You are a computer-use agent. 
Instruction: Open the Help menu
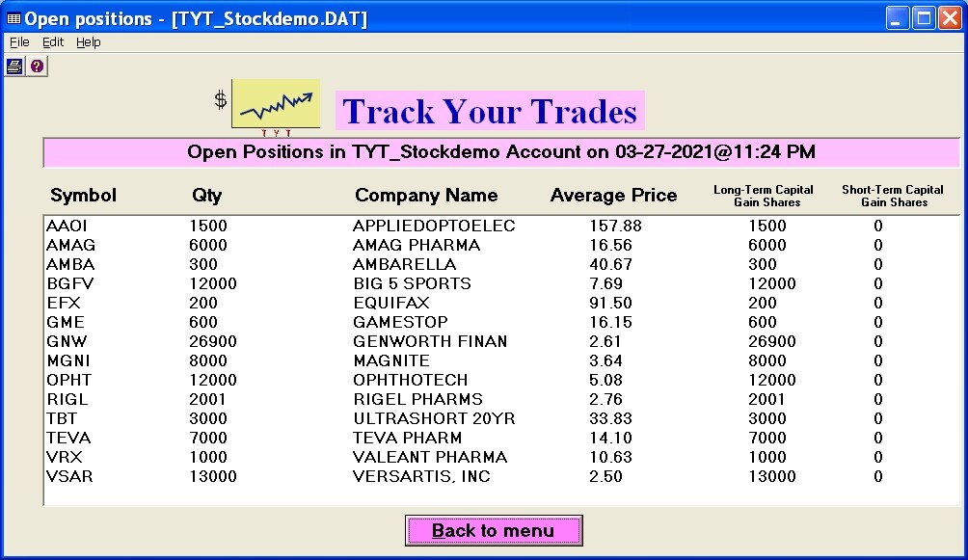tap(89, 42)
